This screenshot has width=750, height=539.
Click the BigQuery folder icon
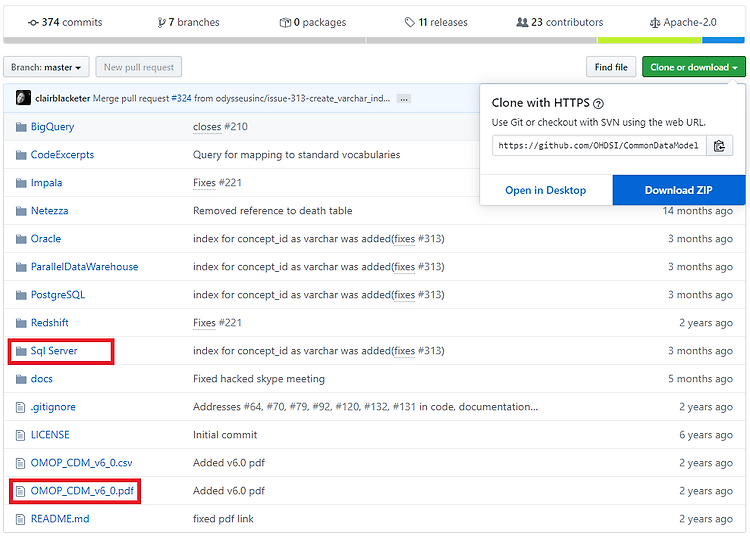click(21, 127)
